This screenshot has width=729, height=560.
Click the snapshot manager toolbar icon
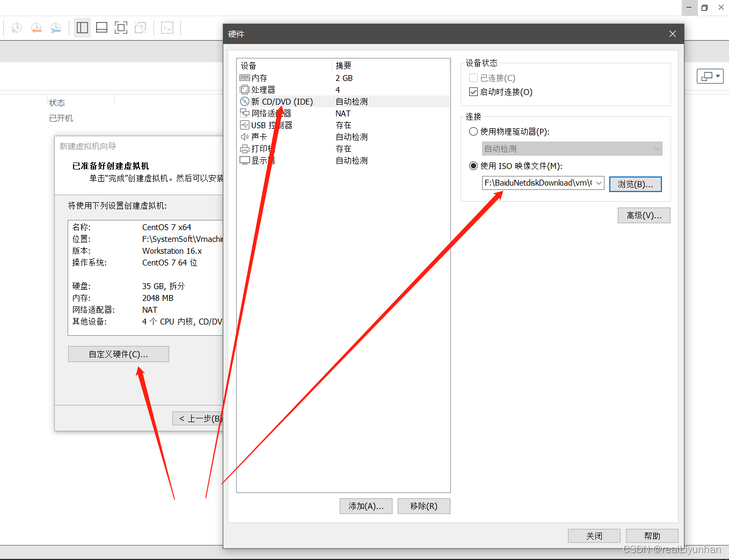click(55, 27)
